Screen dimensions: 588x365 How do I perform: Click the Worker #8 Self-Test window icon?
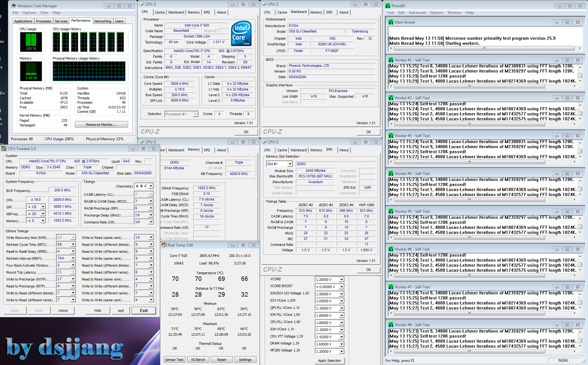click(391, 325)
